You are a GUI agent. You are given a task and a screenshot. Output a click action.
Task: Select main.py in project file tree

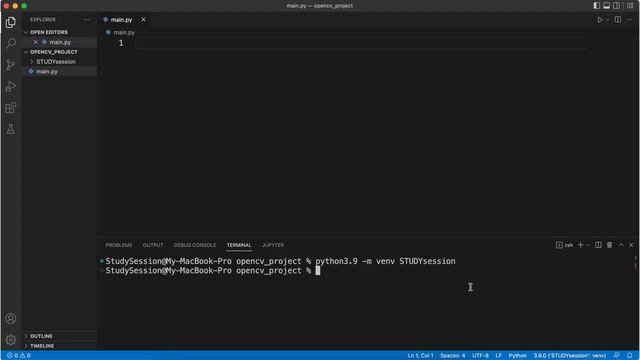click(x=47, y=71)
